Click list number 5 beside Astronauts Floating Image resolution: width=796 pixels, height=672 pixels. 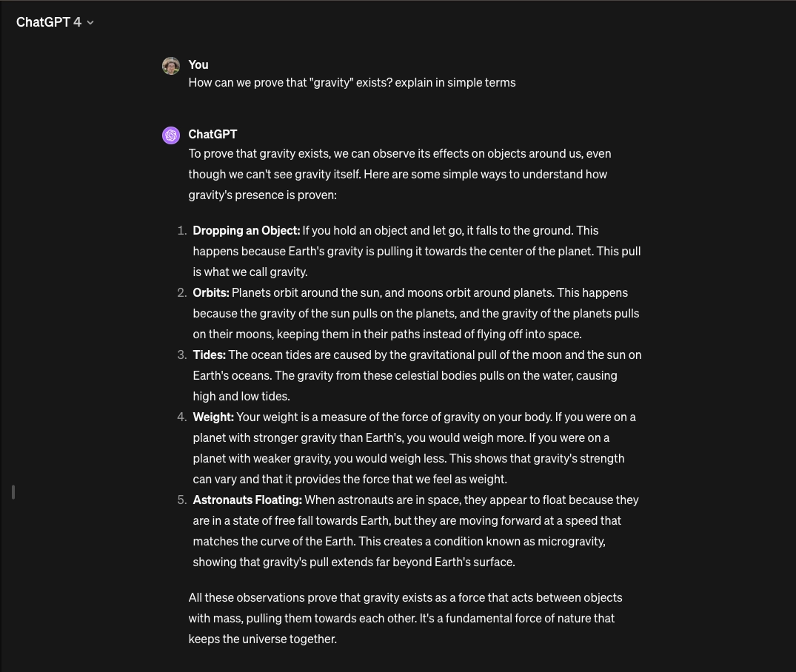181,500
